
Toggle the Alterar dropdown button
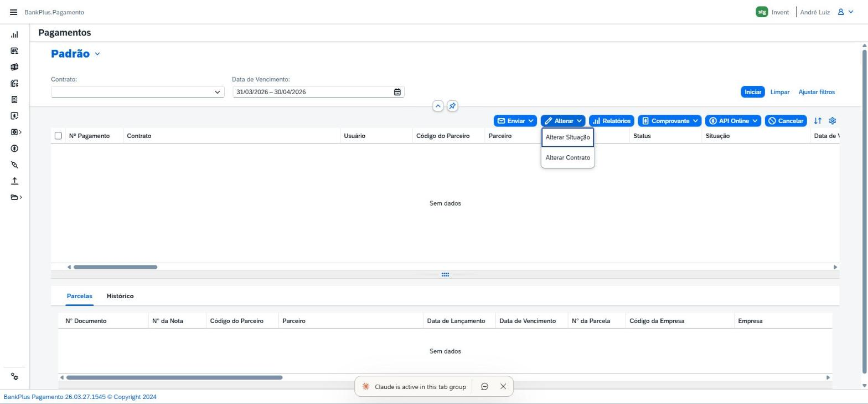563,121
